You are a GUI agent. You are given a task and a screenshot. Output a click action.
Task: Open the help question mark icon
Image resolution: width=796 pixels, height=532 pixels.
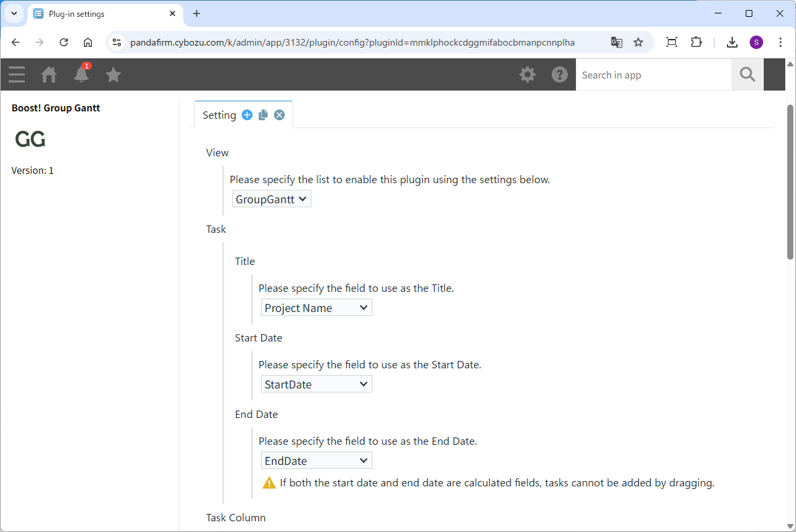(x=560, y=74)
